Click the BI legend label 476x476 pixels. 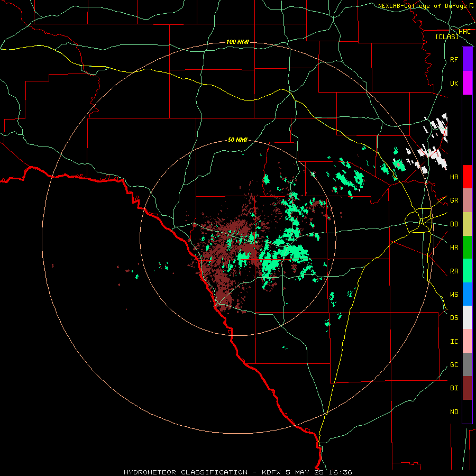[x=454, y=388]
